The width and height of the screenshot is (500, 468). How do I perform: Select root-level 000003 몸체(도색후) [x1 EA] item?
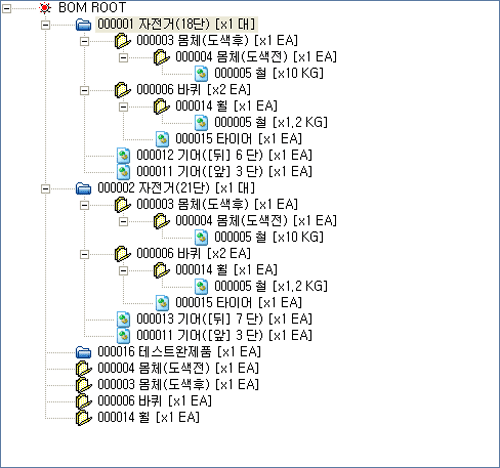178,384
